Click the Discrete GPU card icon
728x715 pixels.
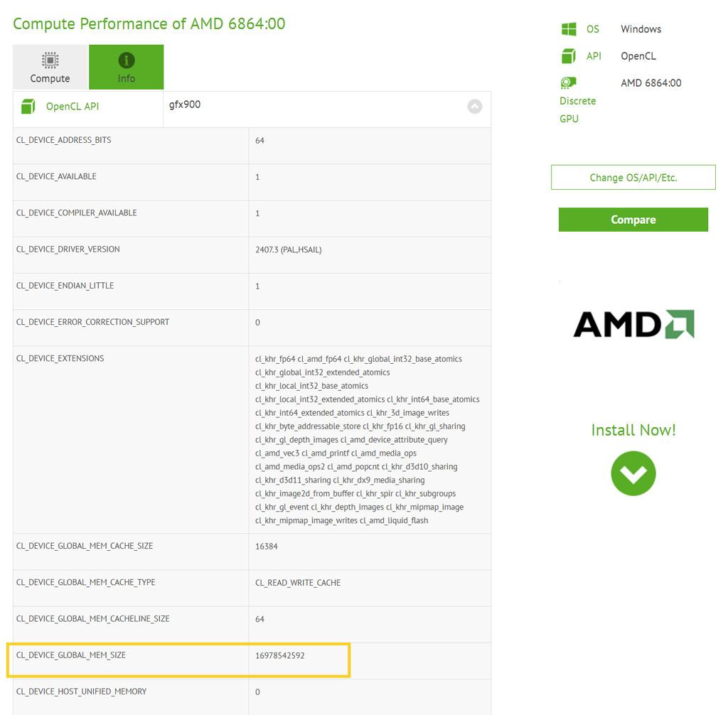click(x=569, y=82)
